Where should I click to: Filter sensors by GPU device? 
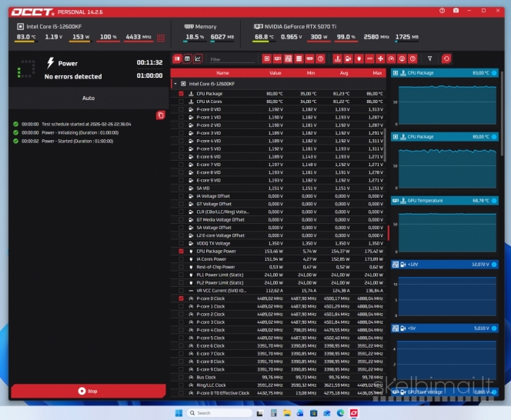[278, 59]
